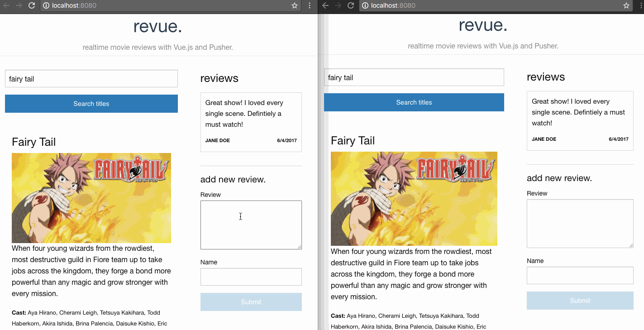Click back arrow in right browser window

point(325,5)
